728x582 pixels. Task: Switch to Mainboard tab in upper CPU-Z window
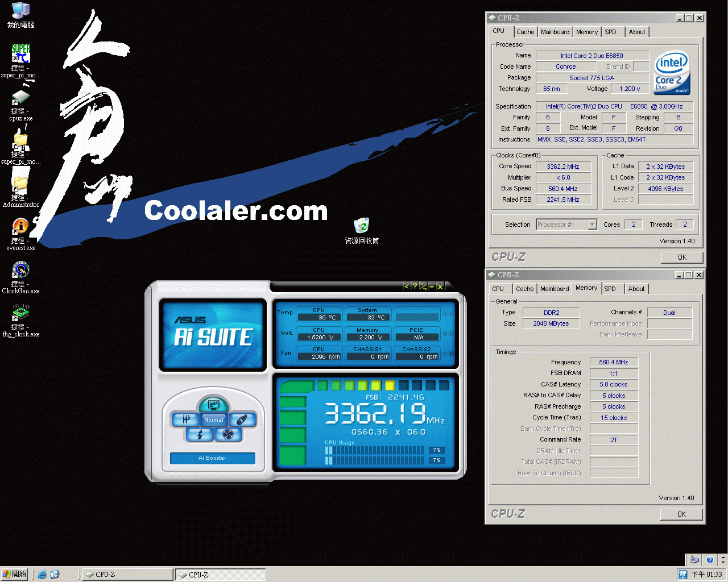point(555,32)
